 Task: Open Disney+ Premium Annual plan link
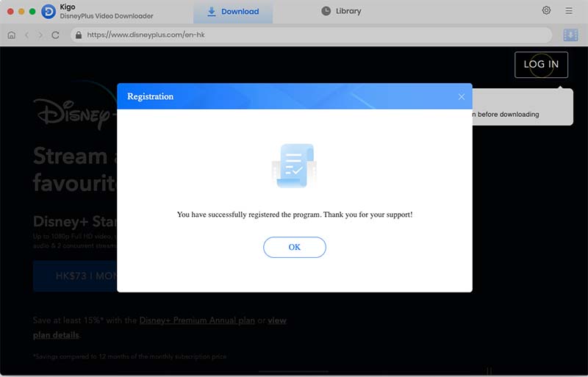tap(197, 320)
